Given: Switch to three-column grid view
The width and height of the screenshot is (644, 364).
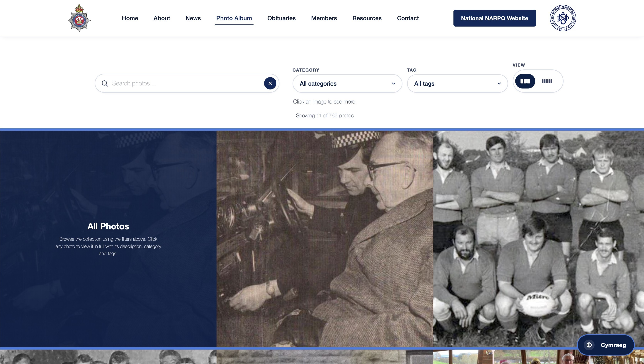Looking at the screenshot, I should pos(525,81).
